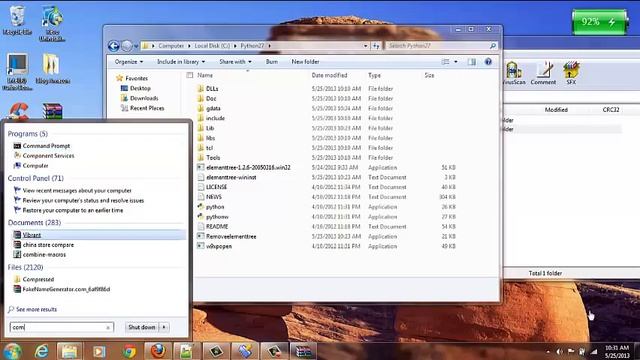Viewport: 640px width, 360px height.
Task: Change view using the view icon
Action: [x=445, y=62]
